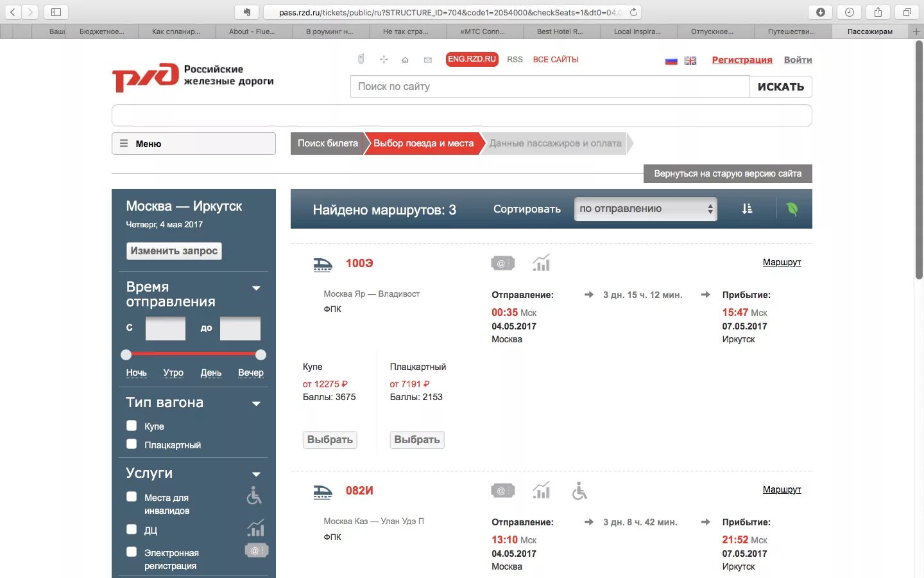
Task: Go back in Safari browser
Action: [x=13, y=12]
